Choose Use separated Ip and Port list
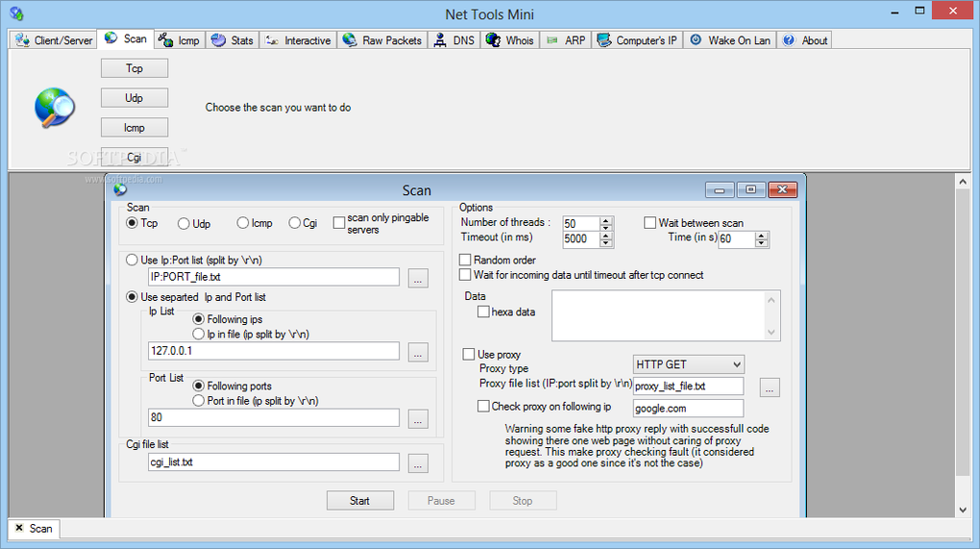 click(132, 296)
